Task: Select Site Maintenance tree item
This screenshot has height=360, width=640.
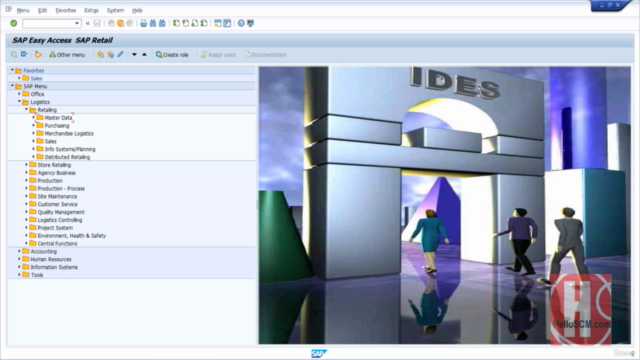Action: [57, 196]
